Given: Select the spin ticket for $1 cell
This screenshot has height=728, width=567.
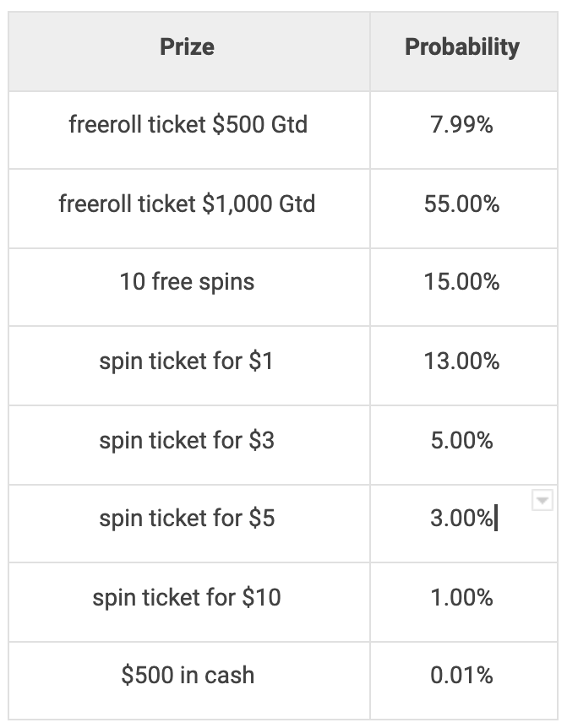Looking at the screenshot, I should pos(187,361).
